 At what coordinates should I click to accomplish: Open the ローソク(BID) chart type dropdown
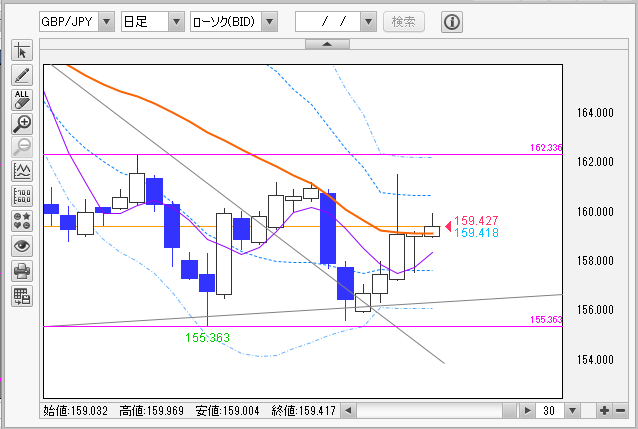point(269,22)
